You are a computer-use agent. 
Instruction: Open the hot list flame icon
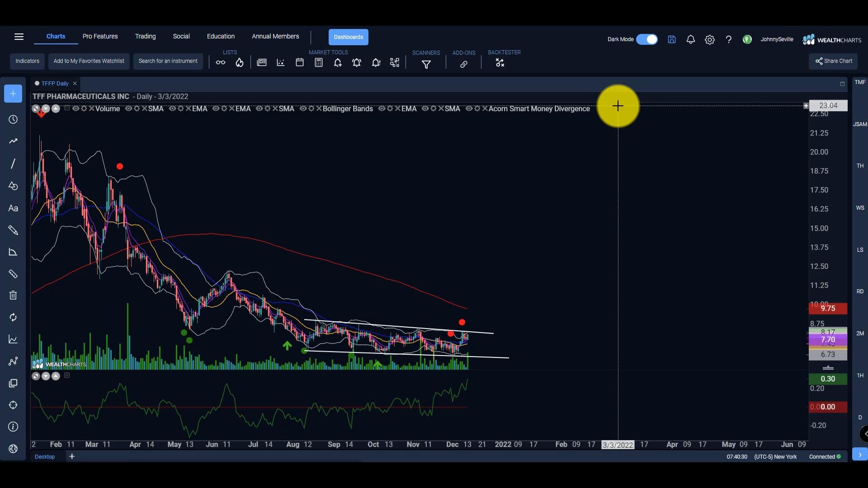pyautogui.click(x=240, y=63)
